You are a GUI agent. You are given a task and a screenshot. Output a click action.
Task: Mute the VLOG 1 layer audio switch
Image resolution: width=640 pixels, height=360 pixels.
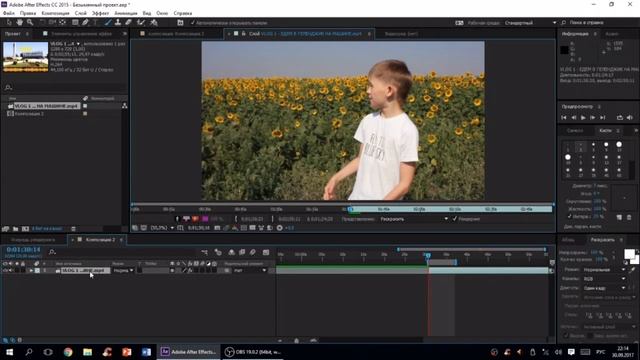(11, 271)
